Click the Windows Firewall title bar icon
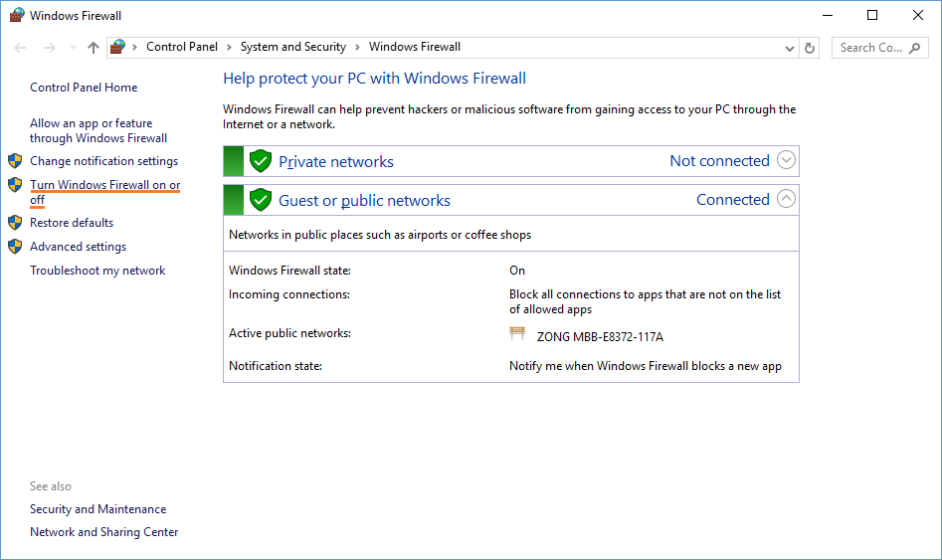Screen dimensions: 942x560 pos(17,15)
